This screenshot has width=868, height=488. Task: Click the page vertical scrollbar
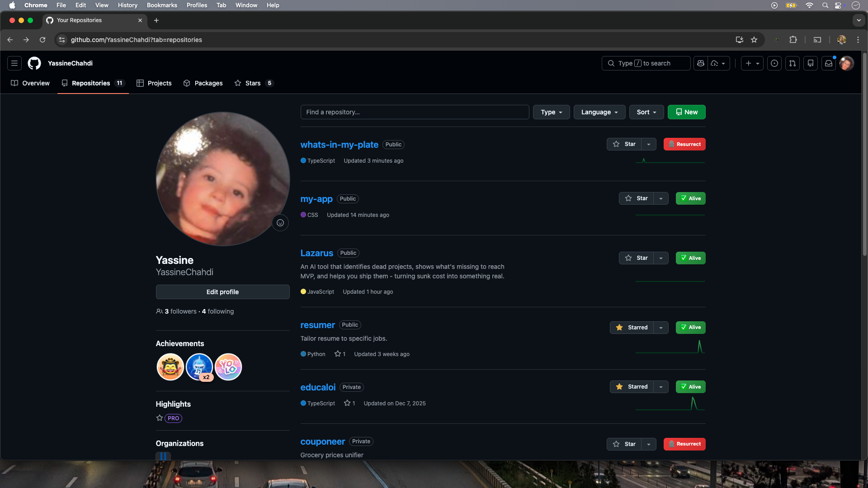(864, 154)
